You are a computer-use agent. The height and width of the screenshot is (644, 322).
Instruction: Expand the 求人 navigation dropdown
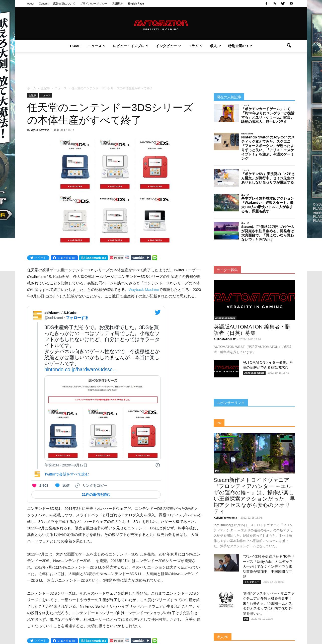click(215, 46)
